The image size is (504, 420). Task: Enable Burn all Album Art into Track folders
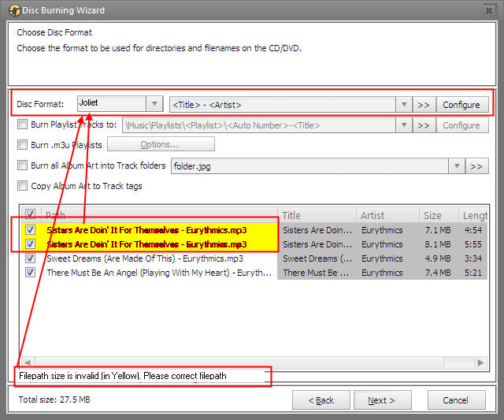pos(23,165)
